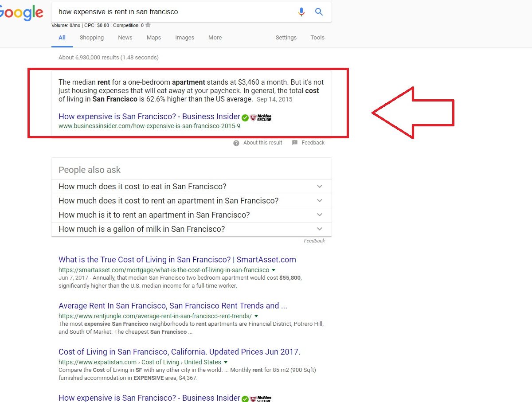The height and width of the screenshot is (402, 532).
Task: Click Feedback link under People also ask
Action: coord(314,241)
